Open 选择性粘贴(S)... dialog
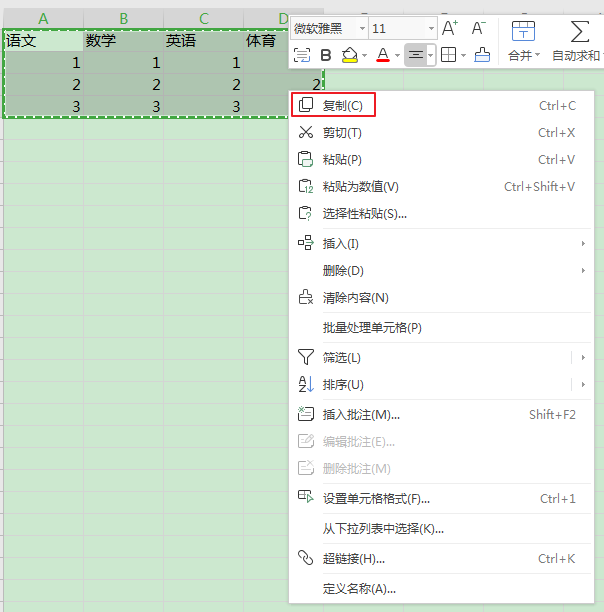Image resolution: width=604 pixels, height=612 pixels. pos(441,213)
